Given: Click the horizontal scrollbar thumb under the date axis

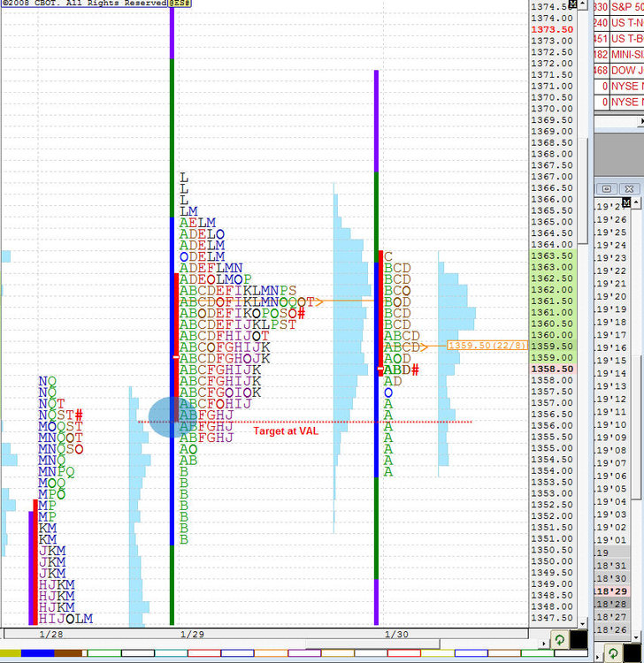Looking at the screenshot, I should 372,644.
